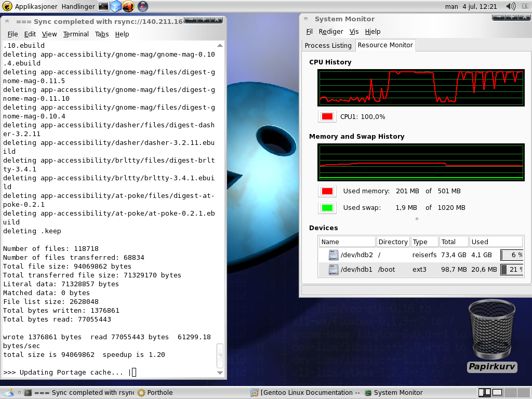
Task: Open the volume speaker icon in the top panel
Action: (x=510, y=6)
